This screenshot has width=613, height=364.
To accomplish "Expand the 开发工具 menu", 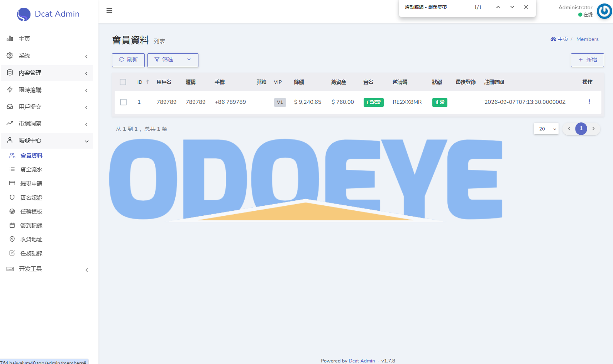I will click(x=47, y=269).
